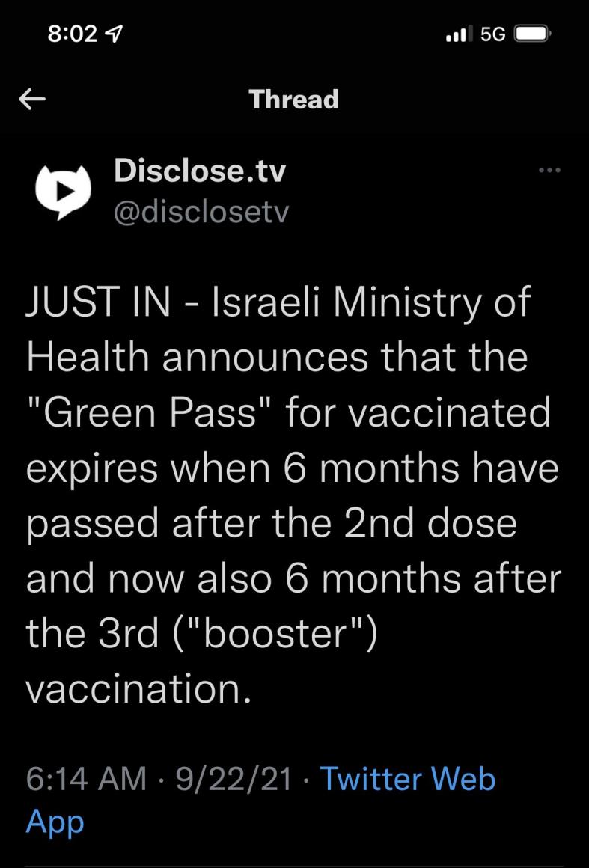Tap the 8:02 status bar clock
The height and width of the screenshot is (868, 589).
[71, 34]
